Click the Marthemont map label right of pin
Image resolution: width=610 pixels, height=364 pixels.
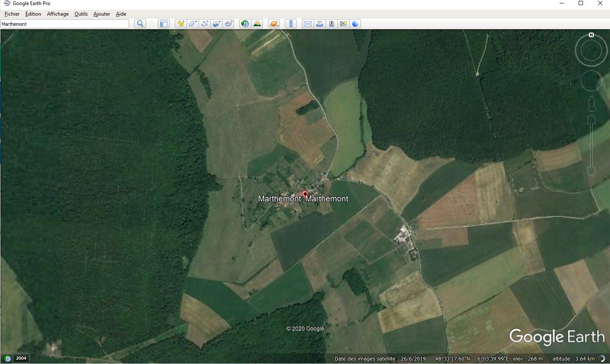(327, 199)
